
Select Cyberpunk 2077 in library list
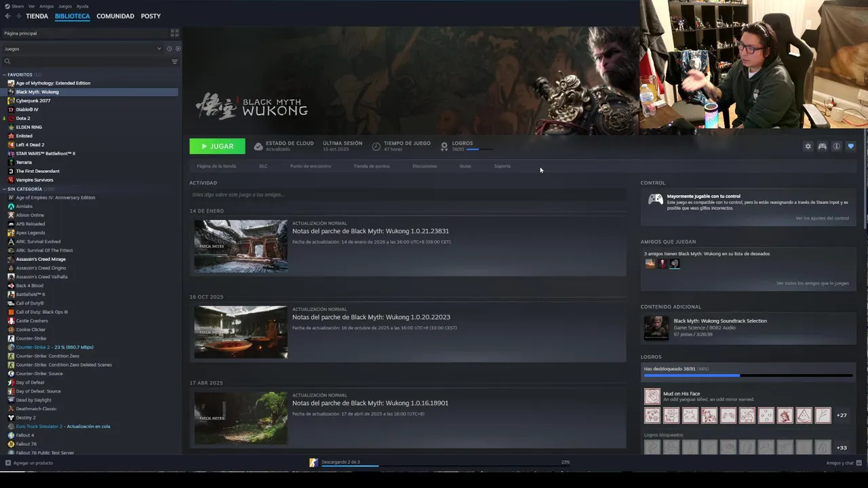point(33,101)
